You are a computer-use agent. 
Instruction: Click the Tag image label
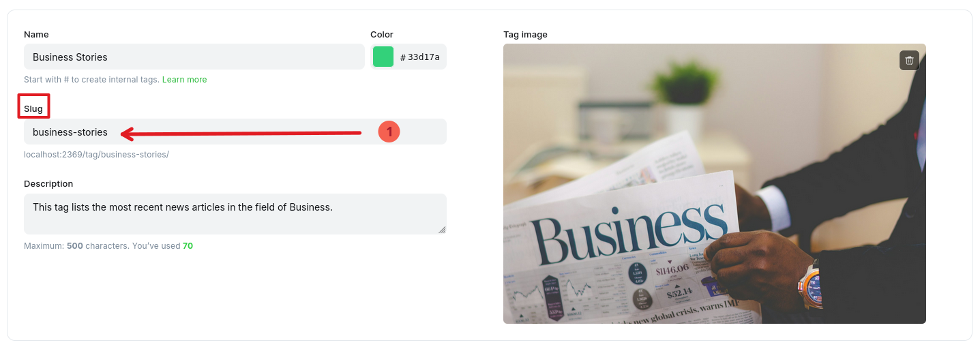525,35
